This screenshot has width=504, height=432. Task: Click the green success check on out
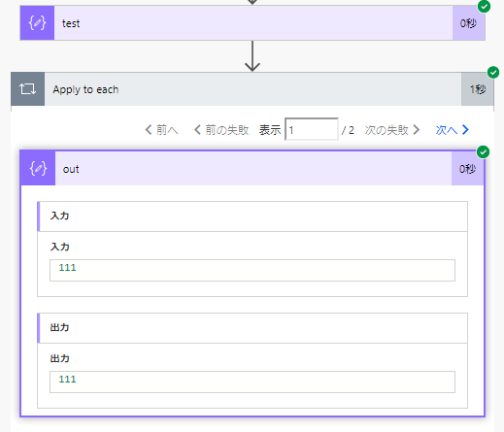click(484, 151)
